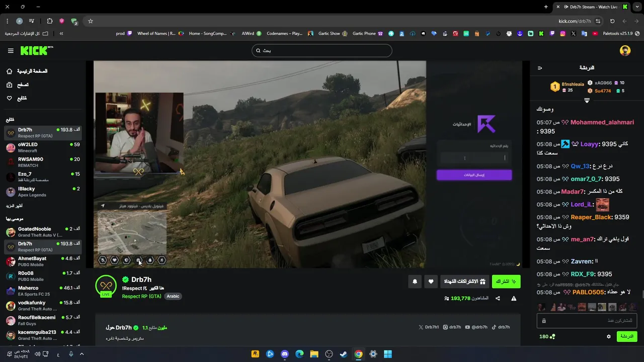Click the 180 channel points icon

[x=547, y=336]
